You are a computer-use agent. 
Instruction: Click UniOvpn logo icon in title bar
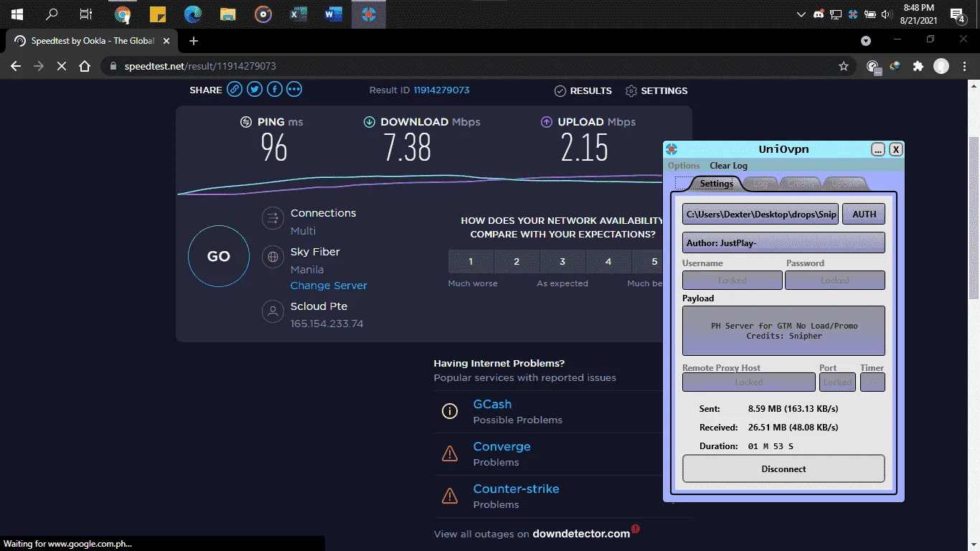[672, 149]
